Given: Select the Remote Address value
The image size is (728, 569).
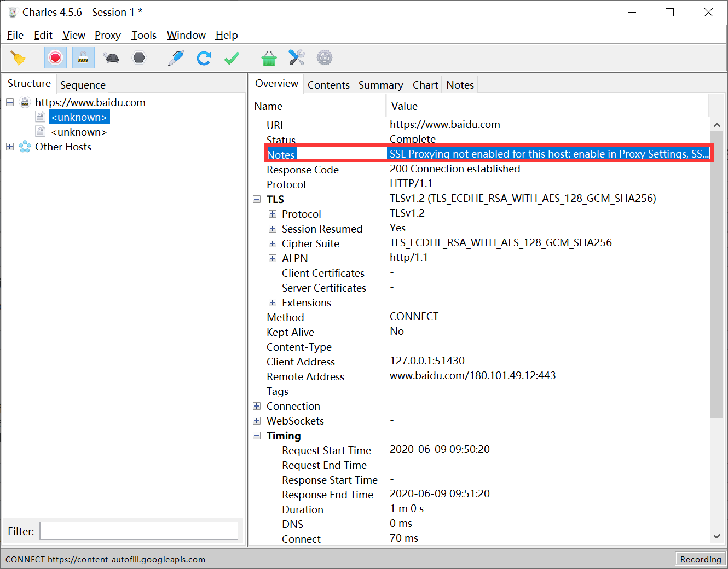Looking at the screenshot, I should coord(472,376).
